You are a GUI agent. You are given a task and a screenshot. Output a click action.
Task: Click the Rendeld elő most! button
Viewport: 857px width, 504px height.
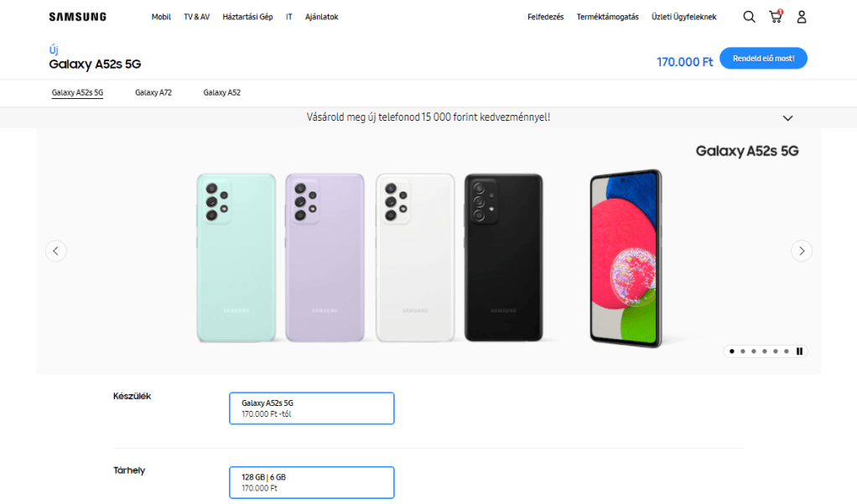click(763, 59)
